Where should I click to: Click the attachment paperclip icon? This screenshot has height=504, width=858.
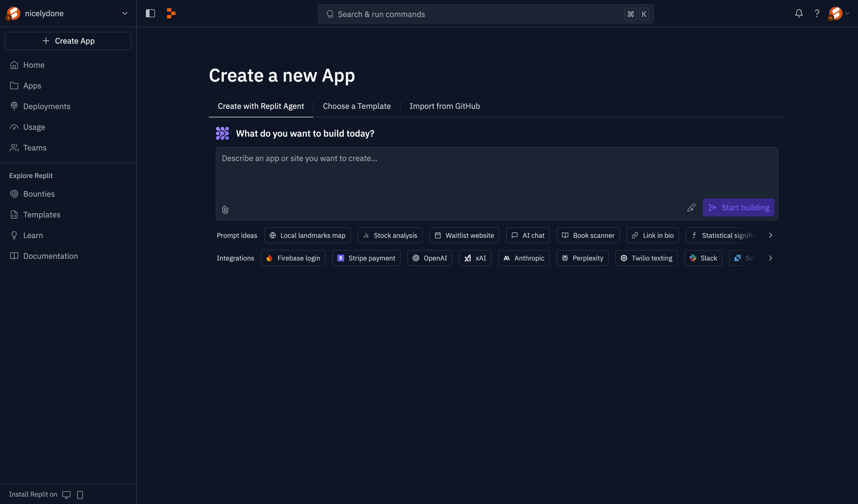point(225,210)
